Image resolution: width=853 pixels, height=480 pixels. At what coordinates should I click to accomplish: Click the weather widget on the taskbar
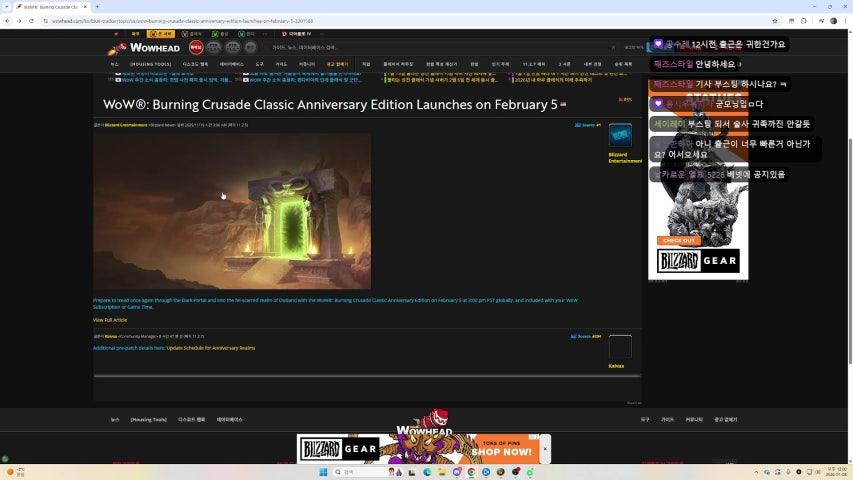click(16, 471)
